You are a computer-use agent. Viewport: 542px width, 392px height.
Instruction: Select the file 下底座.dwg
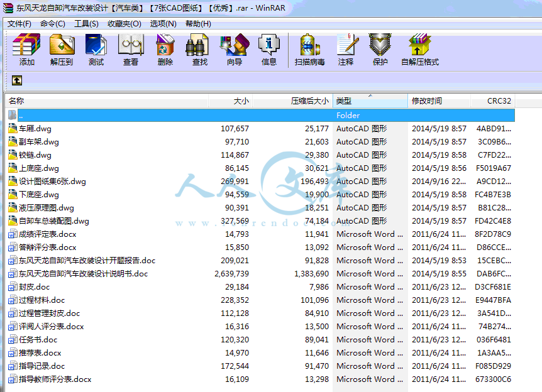(39, 195)
